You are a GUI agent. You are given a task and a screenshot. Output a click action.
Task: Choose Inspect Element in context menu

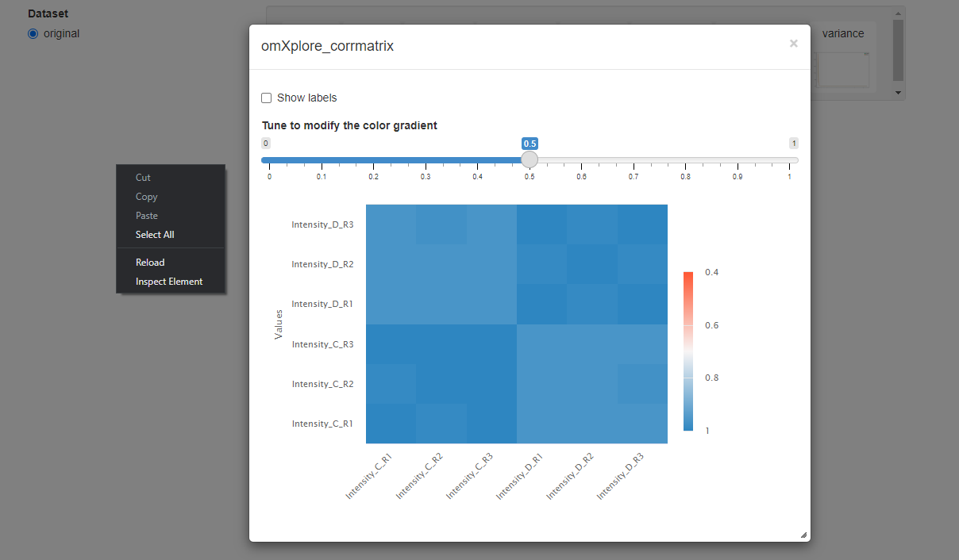[x=171, y=282]
